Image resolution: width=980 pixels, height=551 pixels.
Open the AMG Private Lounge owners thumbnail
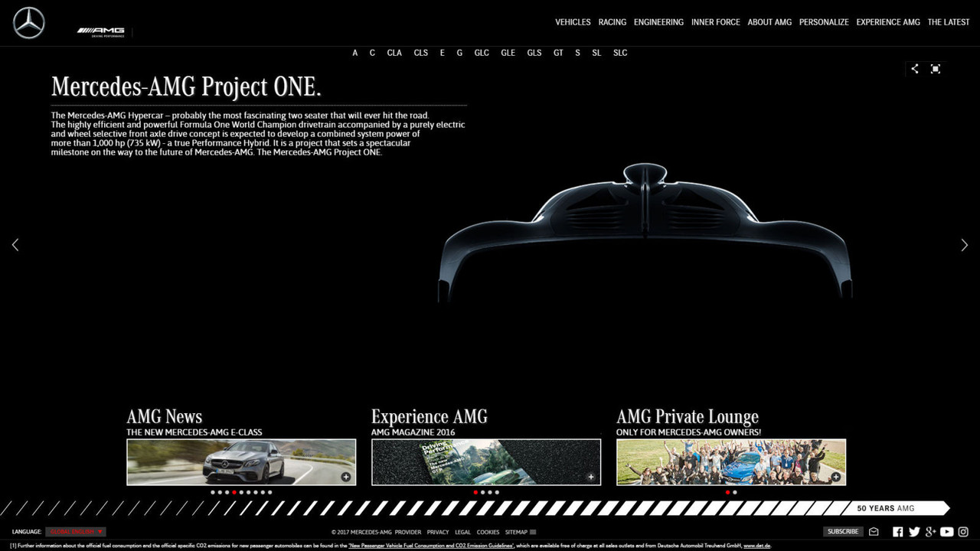point(731,462)
